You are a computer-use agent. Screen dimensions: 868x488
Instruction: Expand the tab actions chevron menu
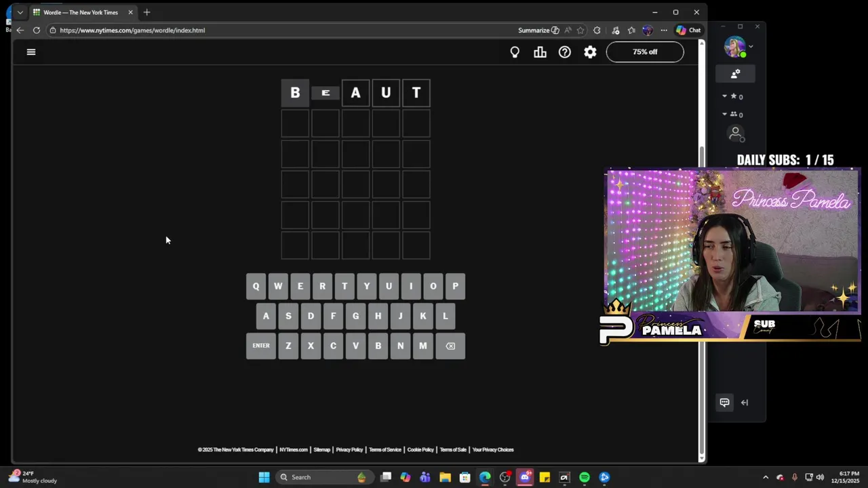click(20, 12)
